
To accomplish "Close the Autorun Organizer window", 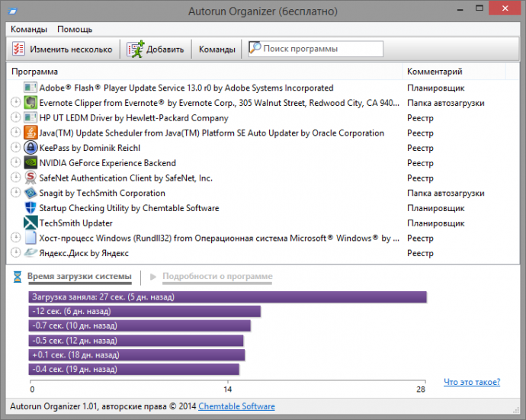I will [x=505, y=8].
